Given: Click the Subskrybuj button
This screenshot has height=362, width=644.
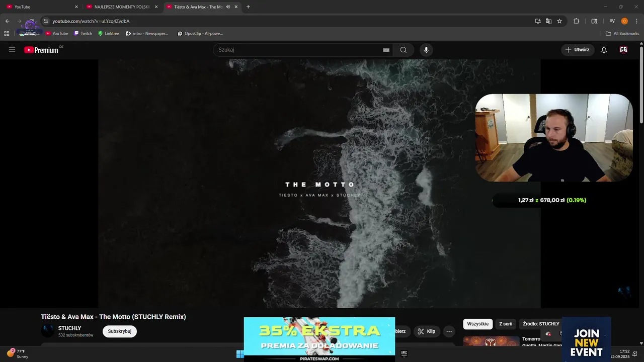Looking at the screenshot, I should click(120, 331).
